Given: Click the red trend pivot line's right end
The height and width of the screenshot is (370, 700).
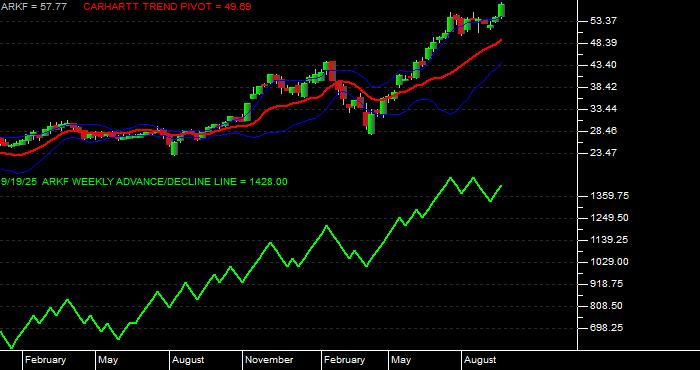Looking at the screenshot, I should pyautogui.click(x=501, y=40).
